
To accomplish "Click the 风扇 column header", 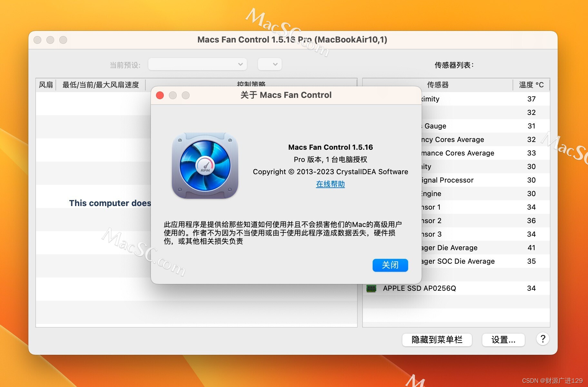I will 46,85.
